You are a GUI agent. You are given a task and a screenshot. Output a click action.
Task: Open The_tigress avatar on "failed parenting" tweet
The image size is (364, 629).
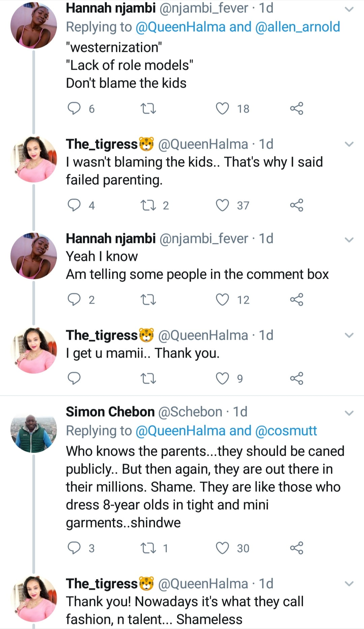click(34, 159)
